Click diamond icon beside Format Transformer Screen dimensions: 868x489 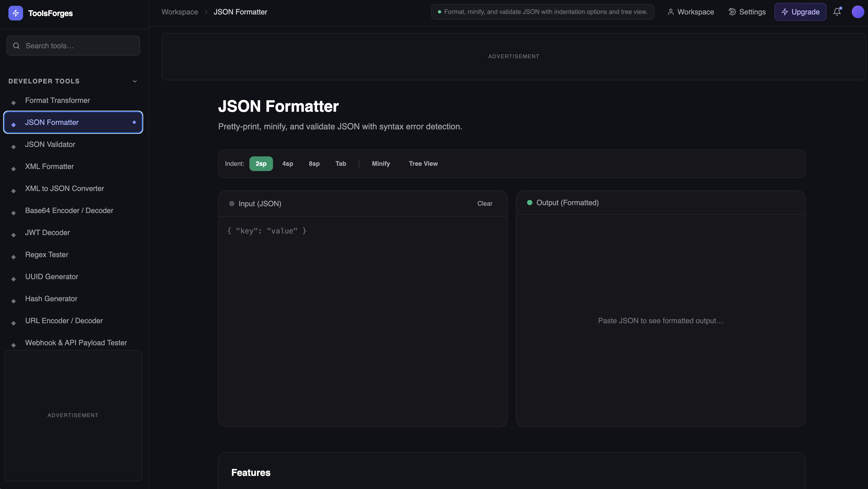(x=13, y=103)
